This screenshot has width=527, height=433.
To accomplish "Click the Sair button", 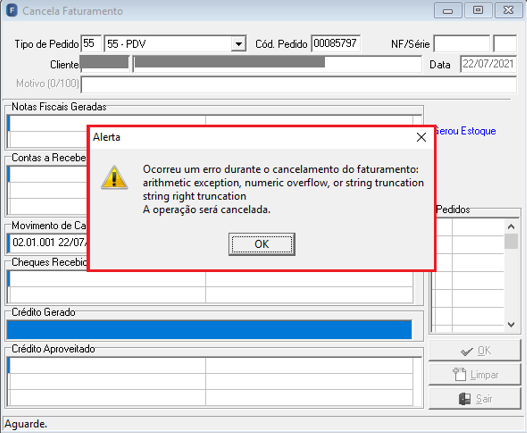I will click(x=475, y=399).
